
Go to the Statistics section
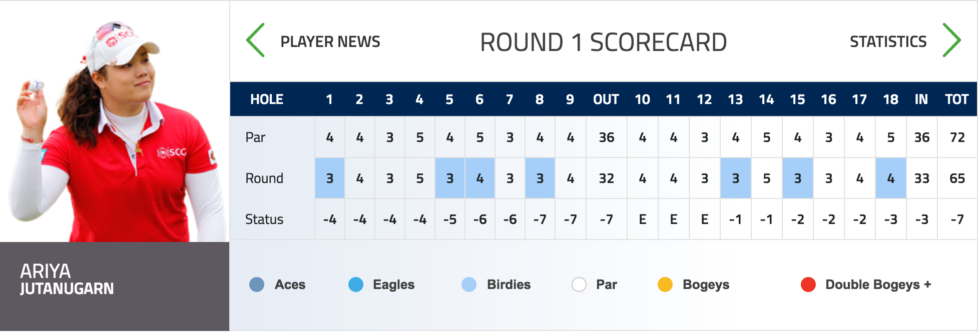tap(888, 41)
